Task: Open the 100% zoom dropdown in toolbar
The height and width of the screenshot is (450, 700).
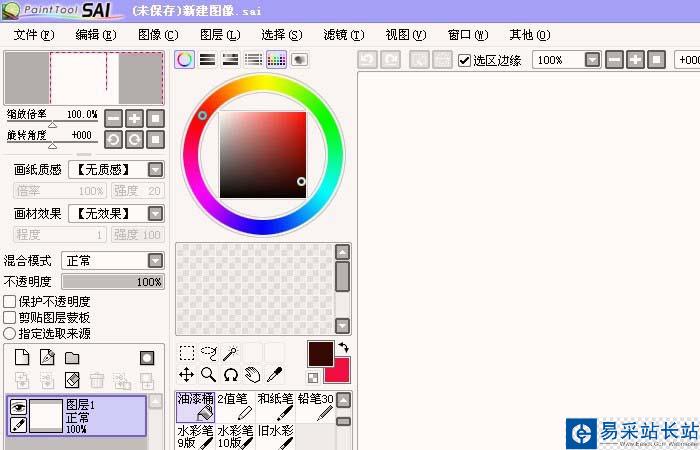Action: [592, 60]
